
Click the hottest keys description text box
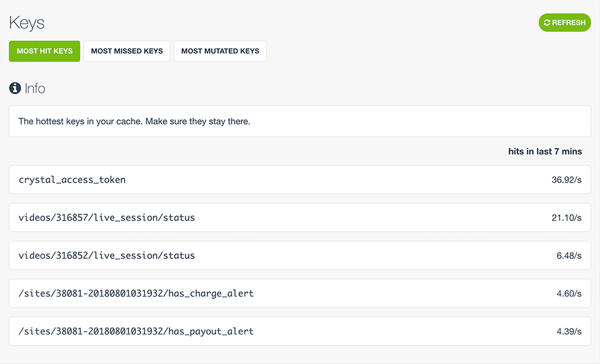point(300,121)
